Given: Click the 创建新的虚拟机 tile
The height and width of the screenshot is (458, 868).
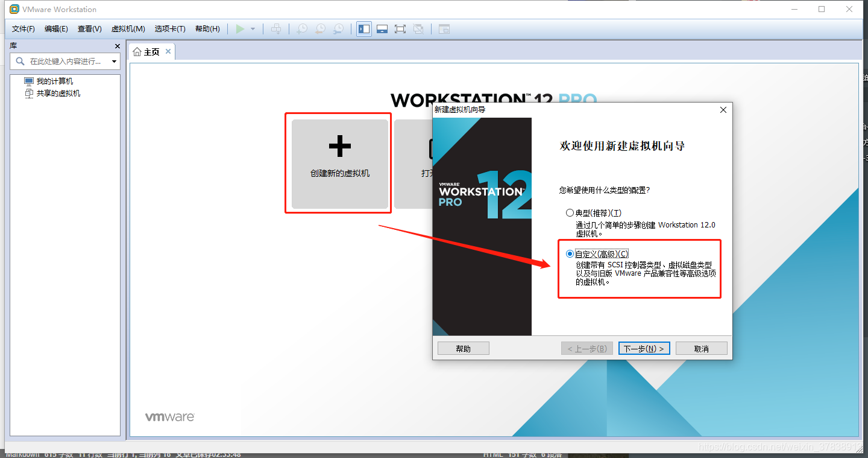Looking at the screenshot, I should coord(340,164).
